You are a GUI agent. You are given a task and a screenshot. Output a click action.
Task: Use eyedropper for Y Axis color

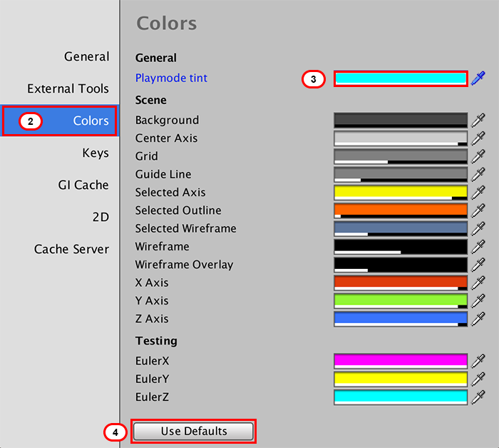coord(478,301)
